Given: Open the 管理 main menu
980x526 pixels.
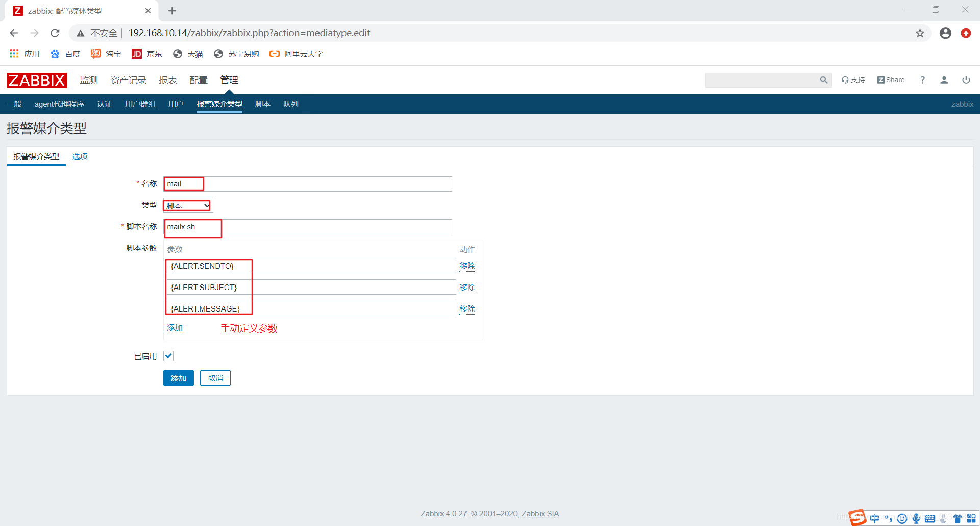Looking at the screenshot, I should click(x=229, y=80).
